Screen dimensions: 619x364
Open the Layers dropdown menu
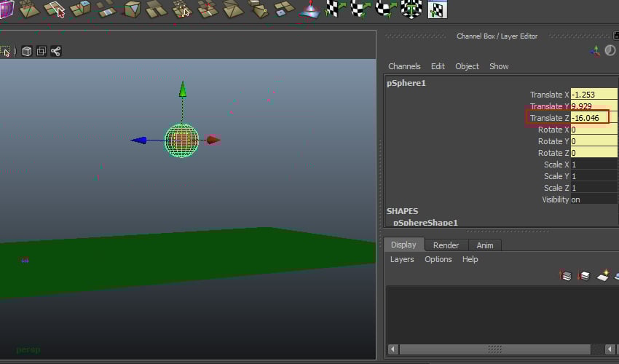click(402, 259)
